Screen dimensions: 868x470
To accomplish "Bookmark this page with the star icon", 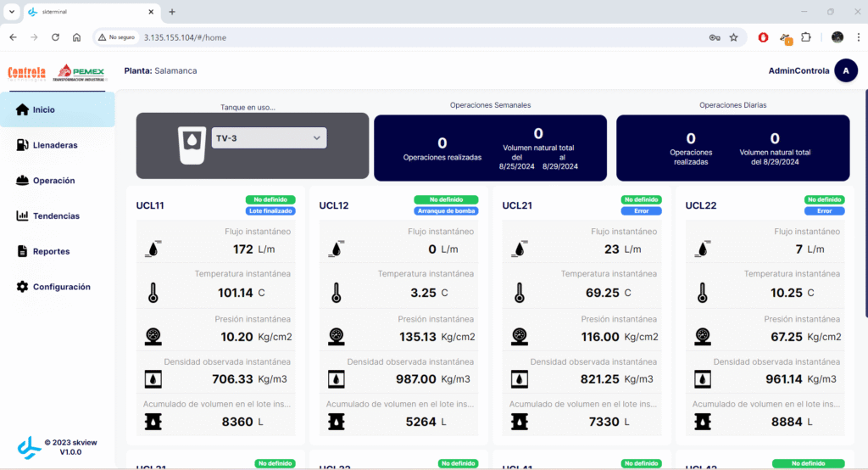I will point(734,37).
